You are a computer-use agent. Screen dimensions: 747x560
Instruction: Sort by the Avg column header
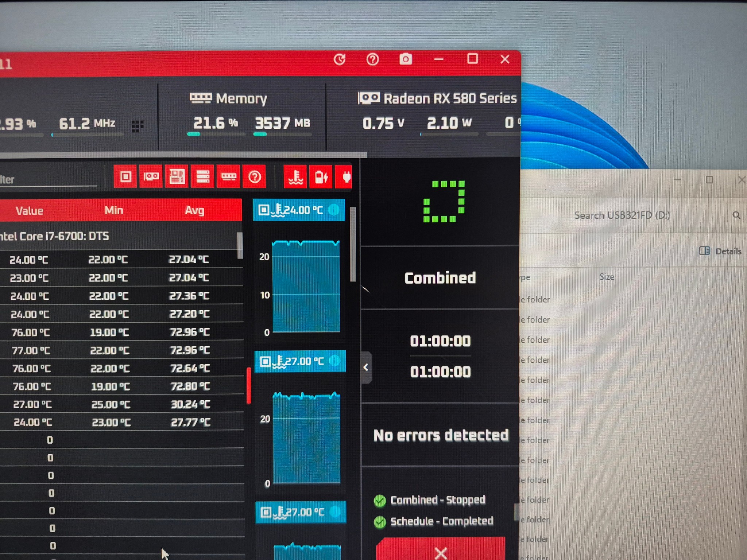[194, 210]
